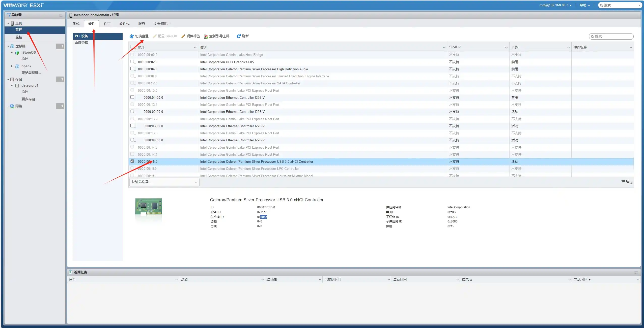Screen dimensions: 644x328
Task: Click the host icon beside localhost.localdomain title
Action: (x=71, y=15)
